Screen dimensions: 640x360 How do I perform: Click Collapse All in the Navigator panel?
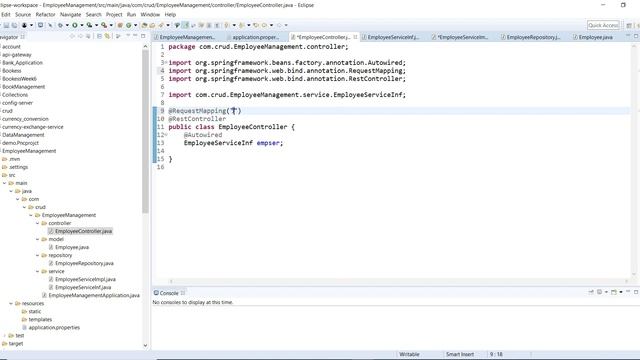[99, 36]
